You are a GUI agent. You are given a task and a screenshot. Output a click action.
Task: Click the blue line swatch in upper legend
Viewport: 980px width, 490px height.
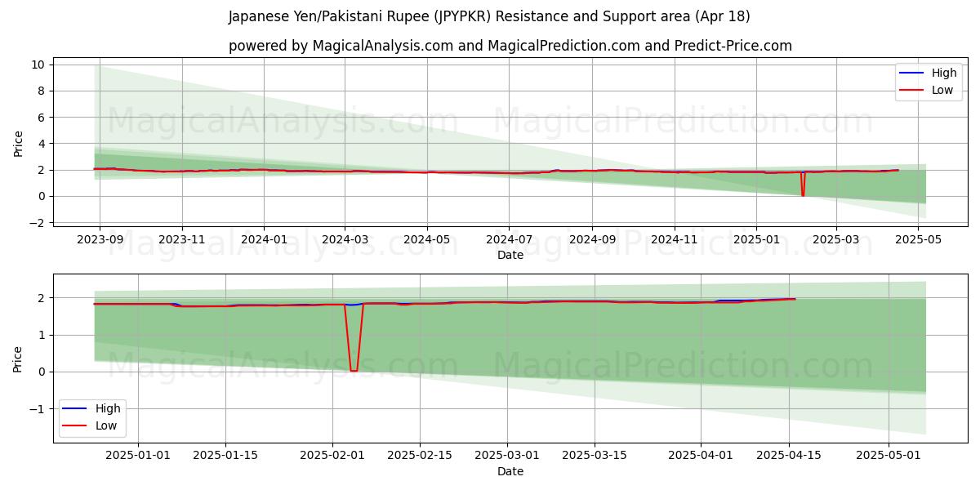[912, 73]
